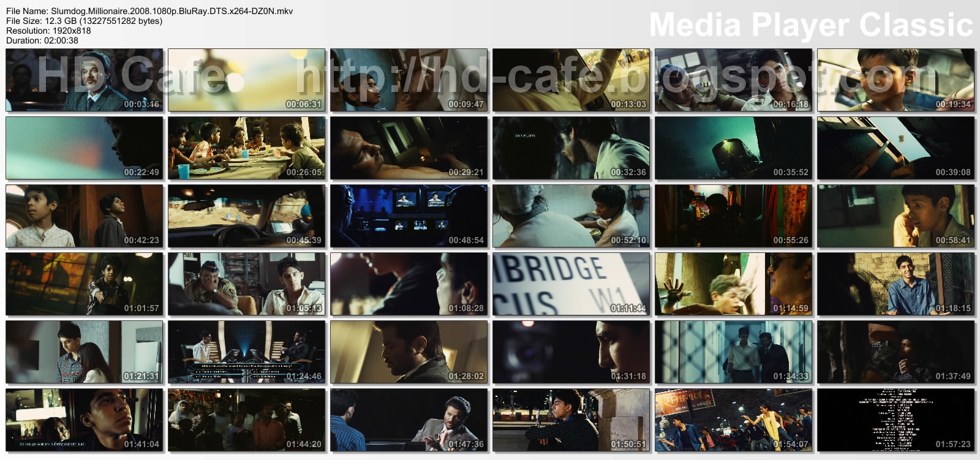This screenshot has height=460, width=980.
Task: Select the File Size 12.3 GB text
Action: click(84, 21)
